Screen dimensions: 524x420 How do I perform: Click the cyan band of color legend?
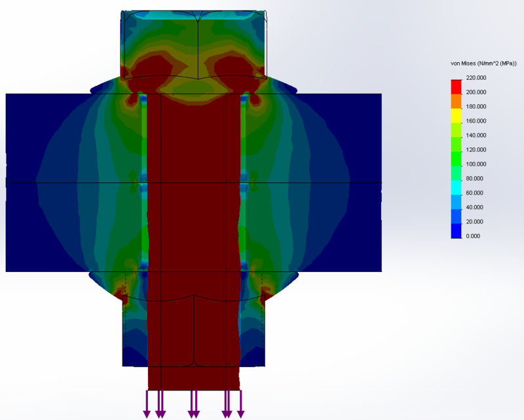[456, 187]
